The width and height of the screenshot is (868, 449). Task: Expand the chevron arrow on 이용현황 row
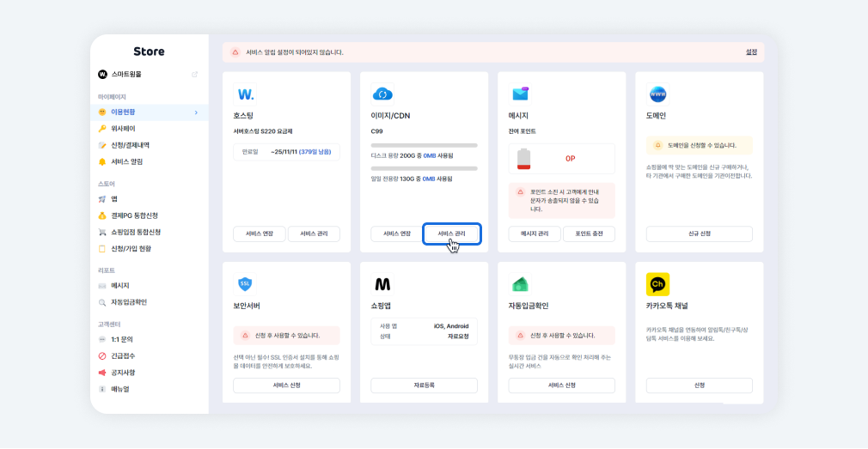pyautogui.click(x=196, y=112)
